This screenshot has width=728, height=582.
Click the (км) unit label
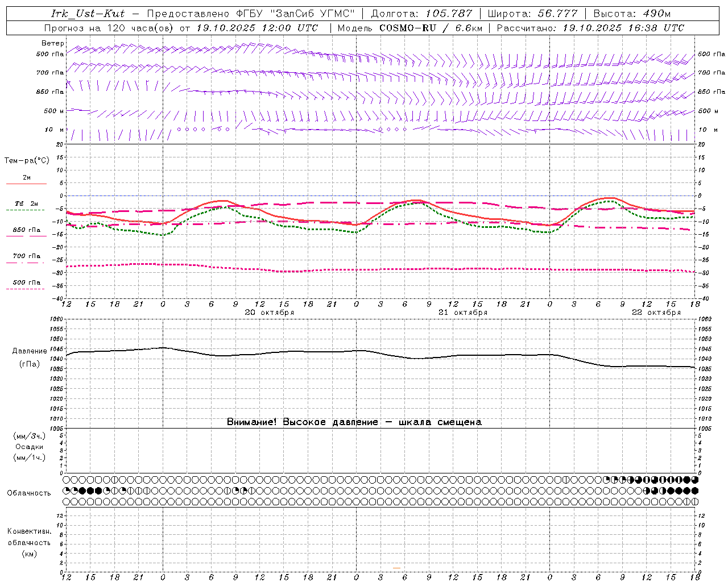coord(30,554)
